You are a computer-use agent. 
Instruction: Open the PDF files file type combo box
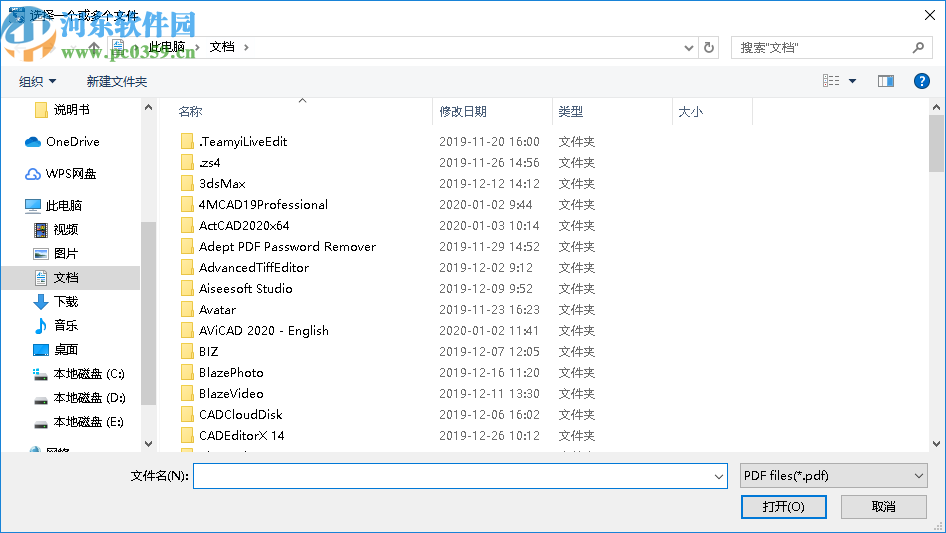tap(833, 476)
